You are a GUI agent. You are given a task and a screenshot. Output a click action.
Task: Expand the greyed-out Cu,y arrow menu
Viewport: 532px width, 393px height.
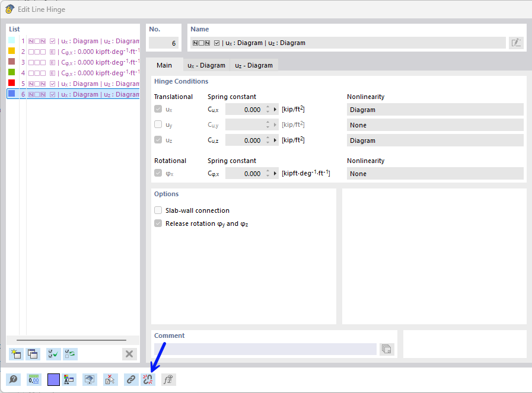click(275, 125)
